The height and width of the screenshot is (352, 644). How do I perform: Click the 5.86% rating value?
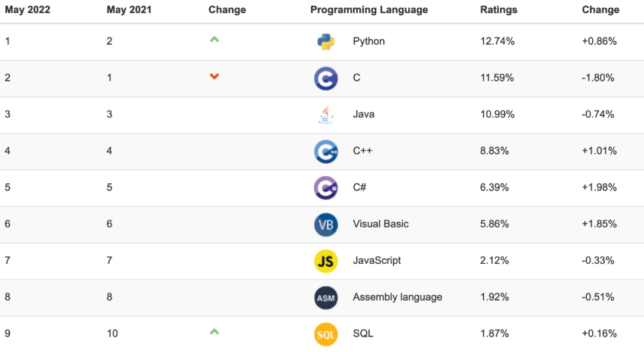[x=494, y=223]
